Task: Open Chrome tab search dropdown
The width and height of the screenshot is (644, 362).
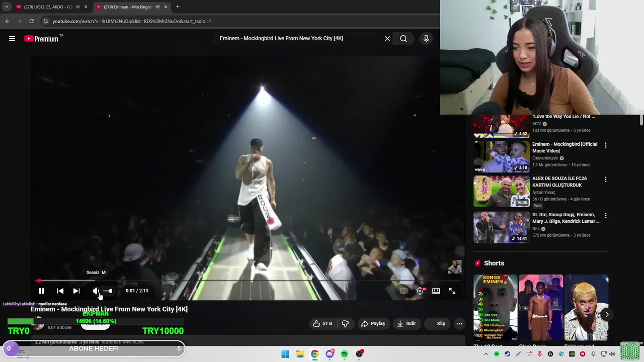Action: (7, 7)
